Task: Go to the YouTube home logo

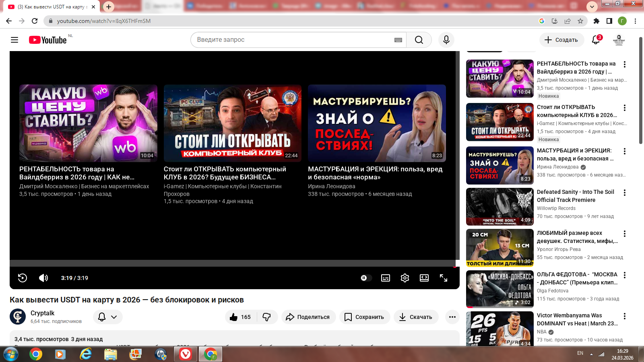Action: click(48, 40)
